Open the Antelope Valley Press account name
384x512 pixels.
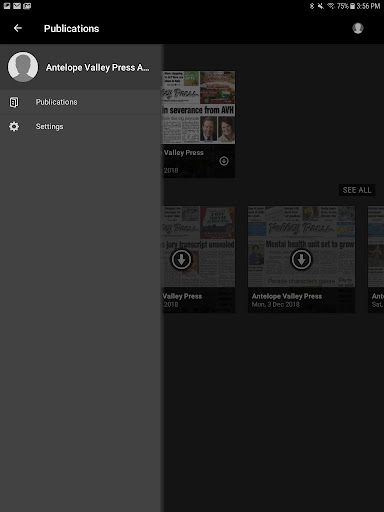(98, 68)
